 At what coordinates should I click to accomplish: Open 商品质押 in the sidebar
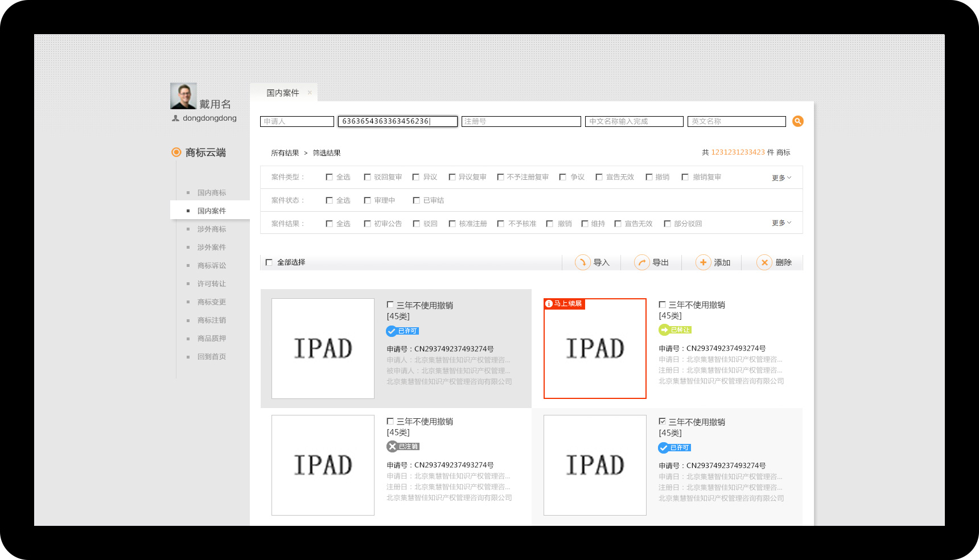[x=212, y=339]
